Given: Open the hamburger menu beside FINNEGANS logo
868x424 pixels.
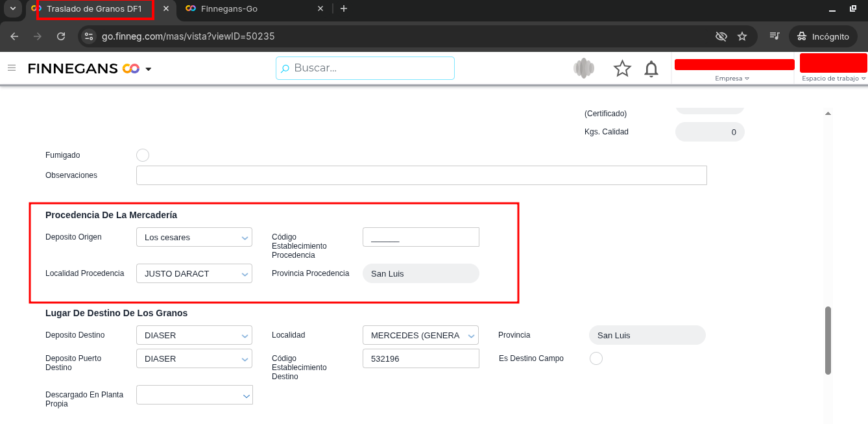Looking at the screenshot, I should (x=11, y=68).
